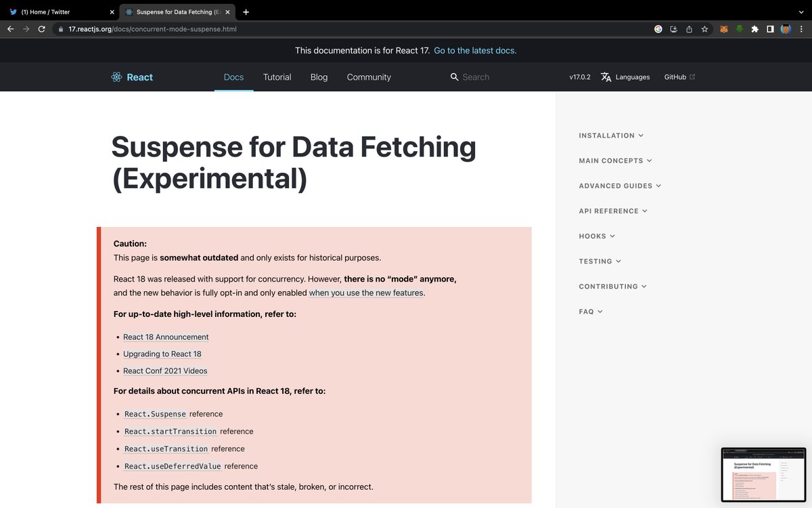Open the Upgrading to React 18 link
The height and width of the screenshot is (508, 812).
coord(162,354)
